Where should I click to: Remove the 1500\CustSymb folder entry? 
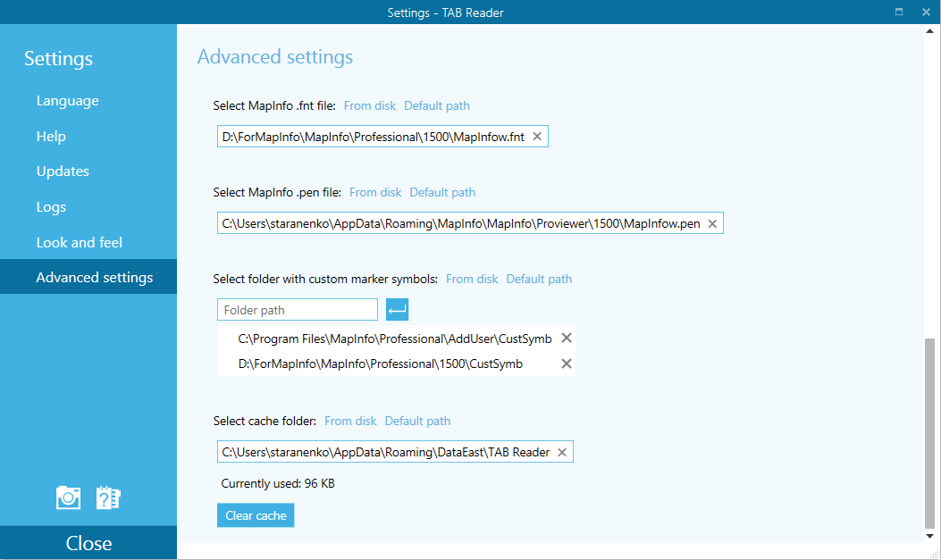(566, 364)
